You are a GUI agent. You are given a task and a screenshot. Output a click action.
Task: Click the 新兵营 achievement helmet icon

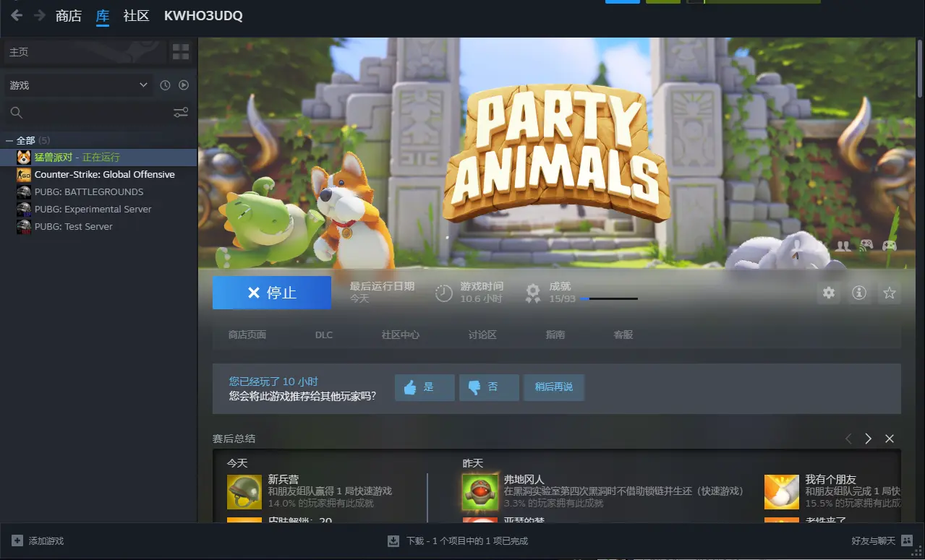244,492
